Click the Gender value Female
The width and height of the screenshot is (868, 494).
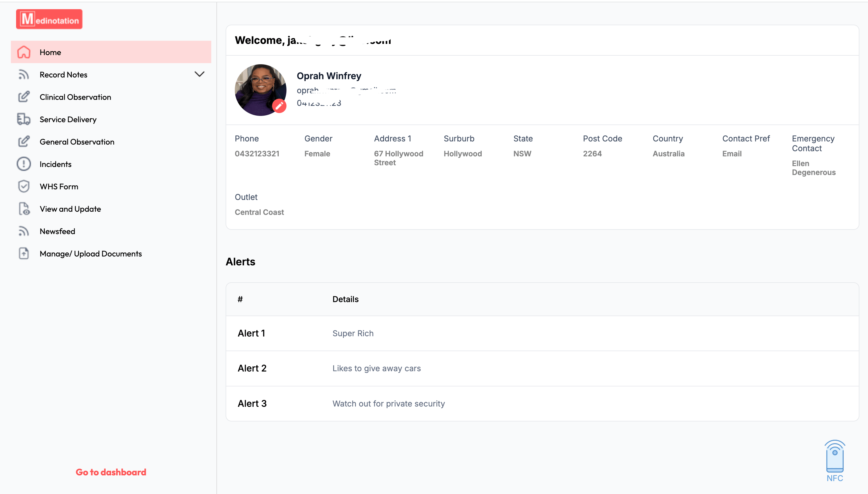coord(317,154)
